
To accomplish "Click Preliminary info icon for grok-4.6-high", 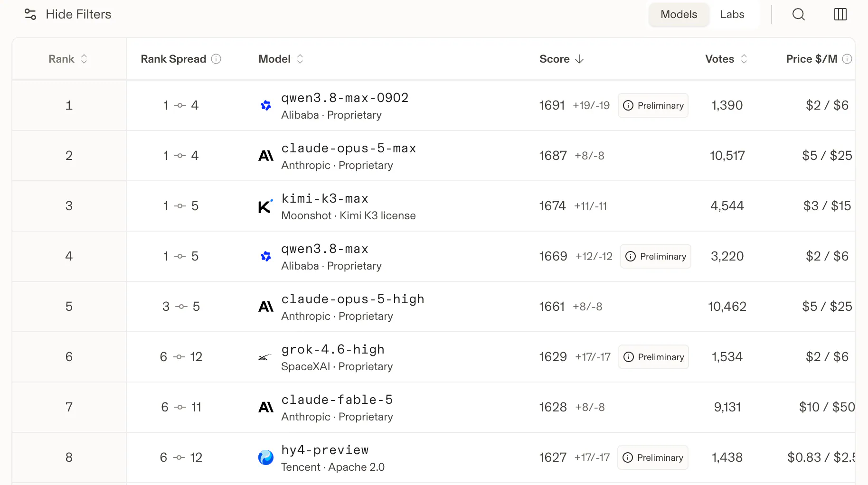I will pyautogui.click(x=629, y=357).
